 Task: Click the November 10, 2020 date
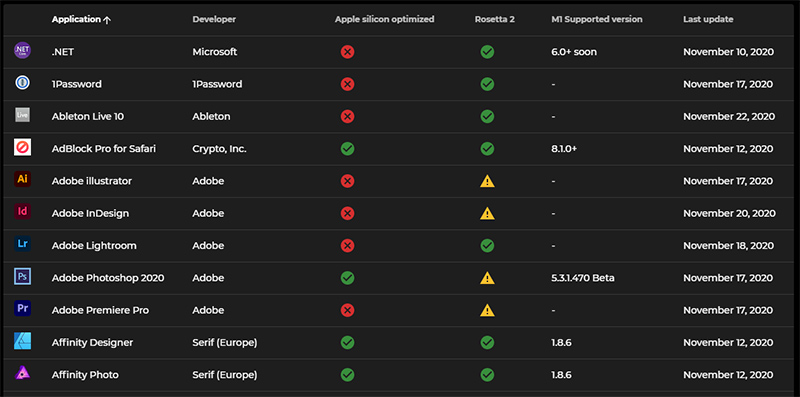tap(729, 52)
